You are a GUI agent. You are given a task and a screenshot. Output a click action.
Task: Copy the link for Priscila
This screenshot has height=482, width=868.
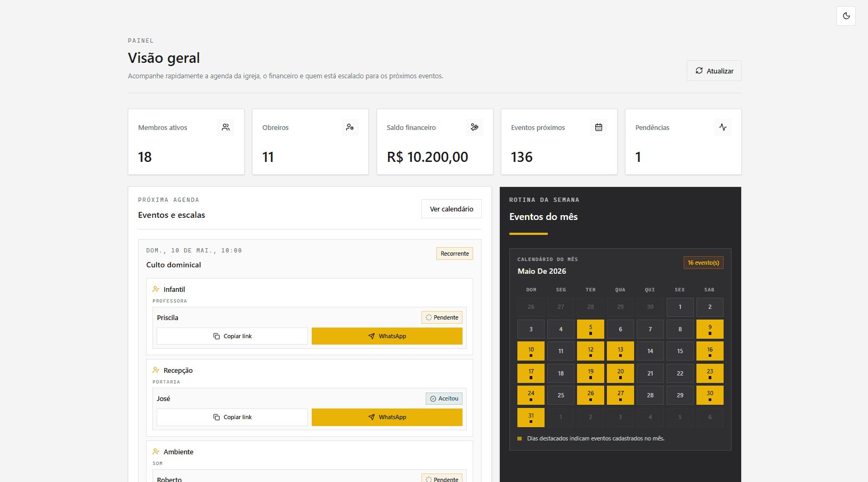[232, 336]
